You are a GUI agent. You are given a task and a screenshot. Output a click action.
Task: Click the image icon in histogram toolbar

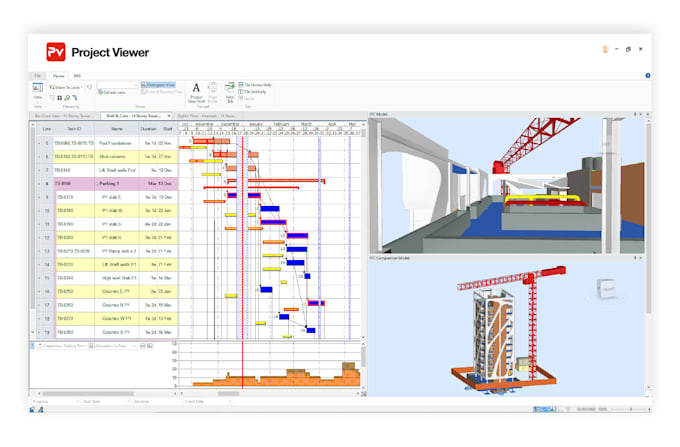[x=150, y=346]
